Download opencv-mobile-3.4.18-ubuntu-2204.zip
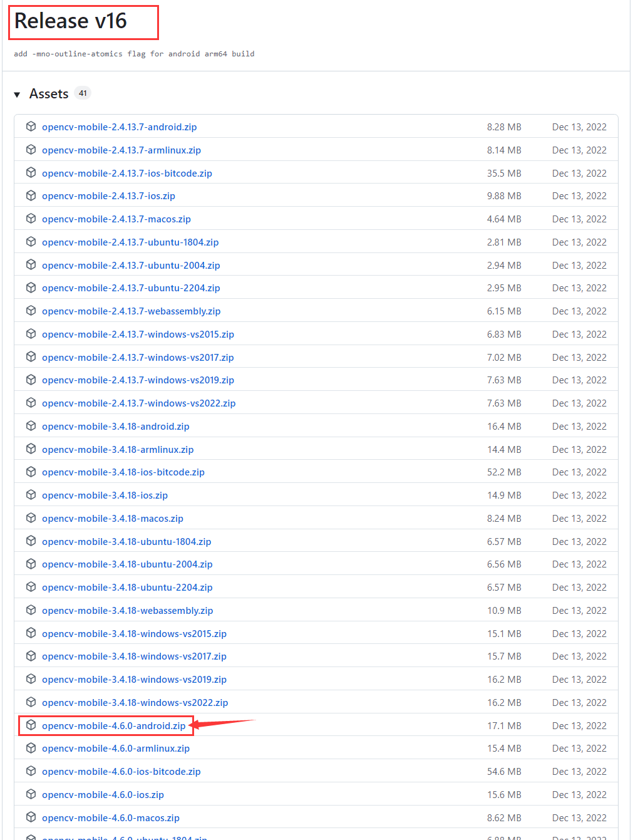This screenshot has height=840, width=643. pyautogui.click(x=127, y=588)
